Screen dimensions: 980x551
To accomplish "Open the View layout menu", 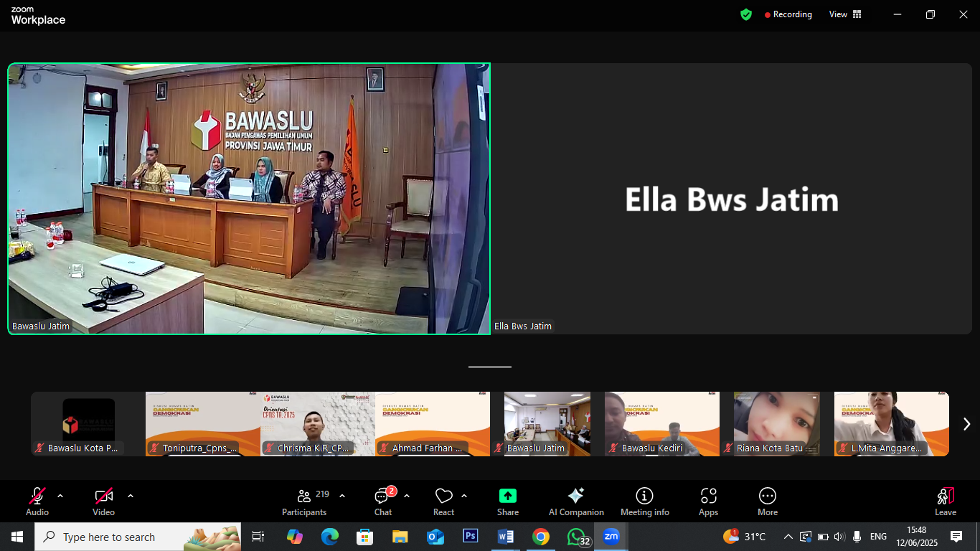I will pyautogui.click(x=845, y=14).
